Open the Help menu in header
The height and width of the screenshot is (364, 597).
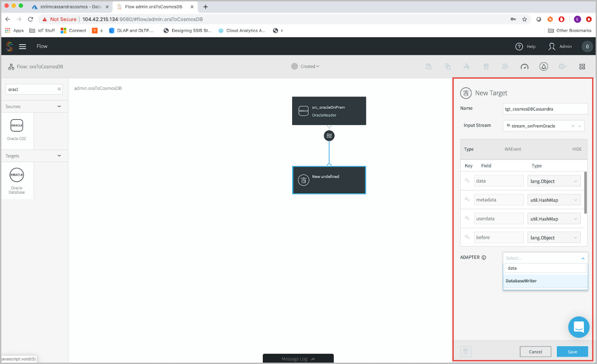[x=526, y=46]
